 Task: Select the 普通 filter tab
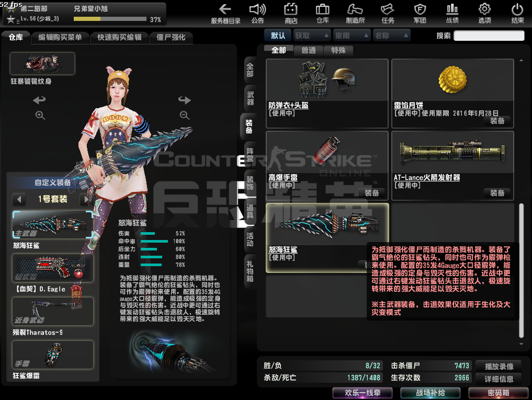[309, 50]
